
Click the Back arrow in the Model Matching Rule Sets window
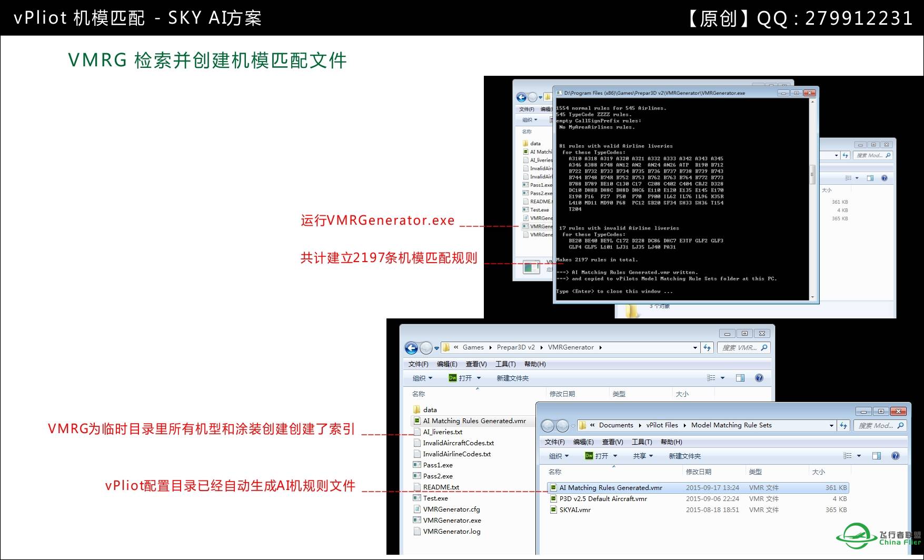tap(548, 425)
